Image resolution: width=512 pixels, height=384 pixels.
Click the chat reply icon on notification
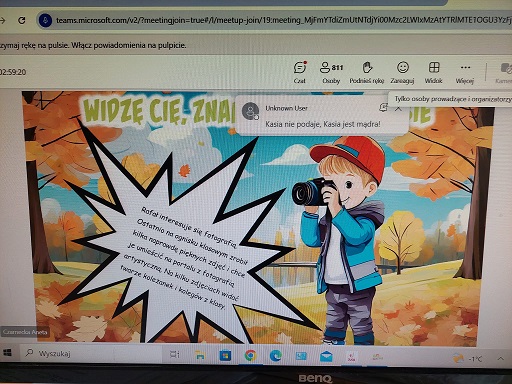(x=383, y=107)
